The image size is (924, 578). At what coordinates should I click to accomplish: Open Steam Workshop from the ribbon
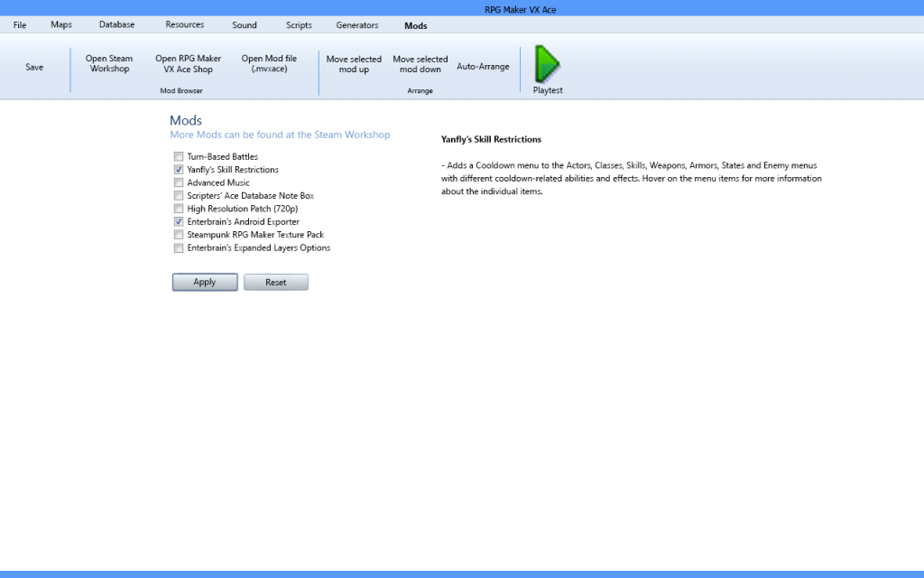coord(109,64)
